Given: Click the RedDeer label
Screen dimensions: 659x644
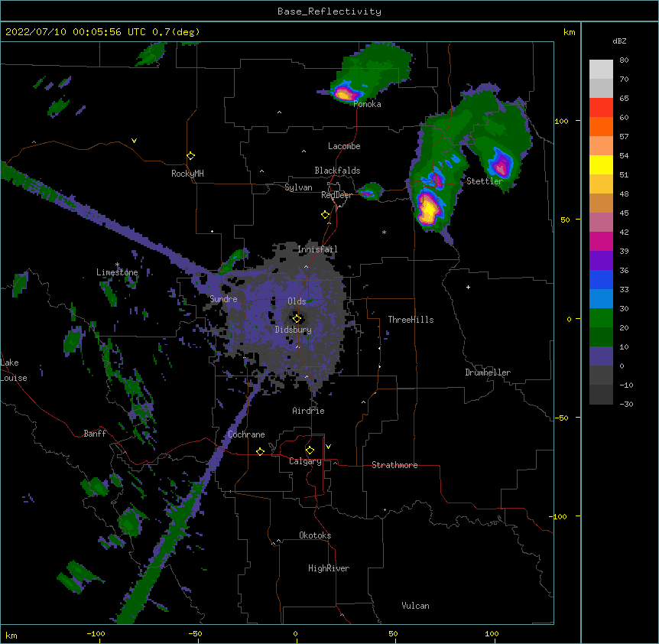Looking at the screenshot, I should [x=336, y=195].
